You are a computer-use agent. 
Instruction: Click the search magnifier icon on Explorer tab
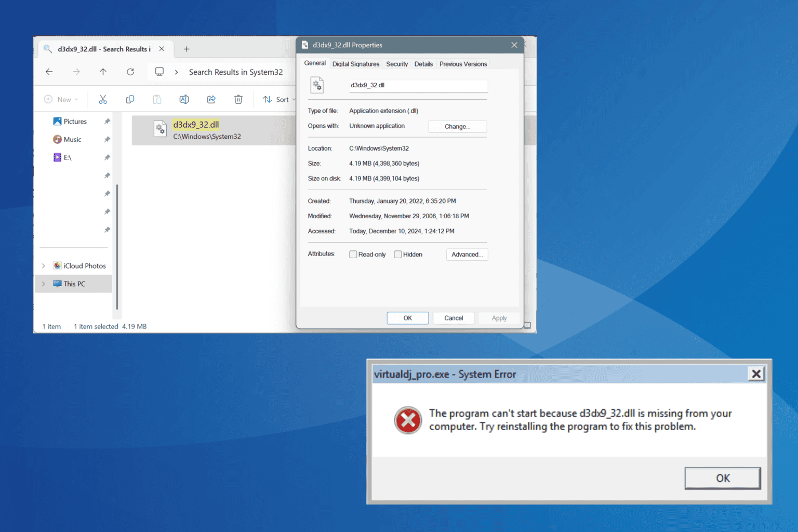pos(48,49)
